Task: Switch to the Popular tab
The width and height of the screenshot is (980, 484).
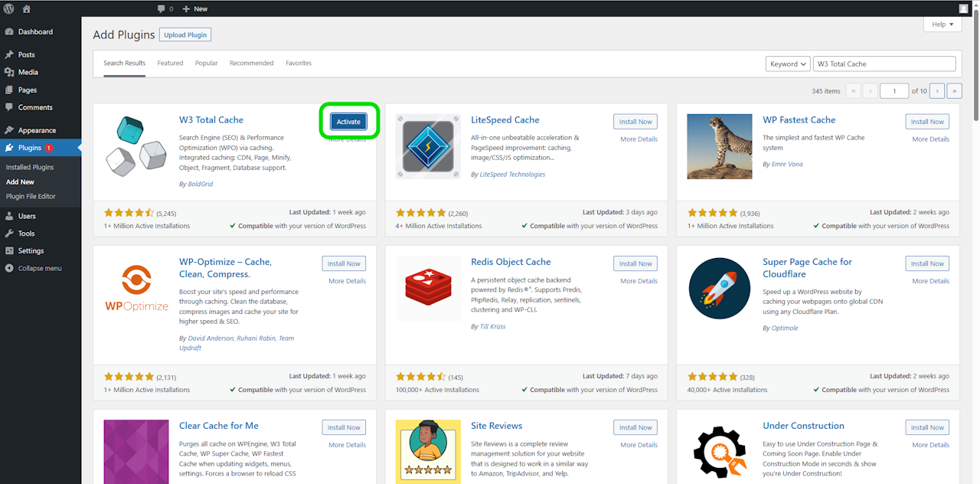Action: (x=206, y=64)
